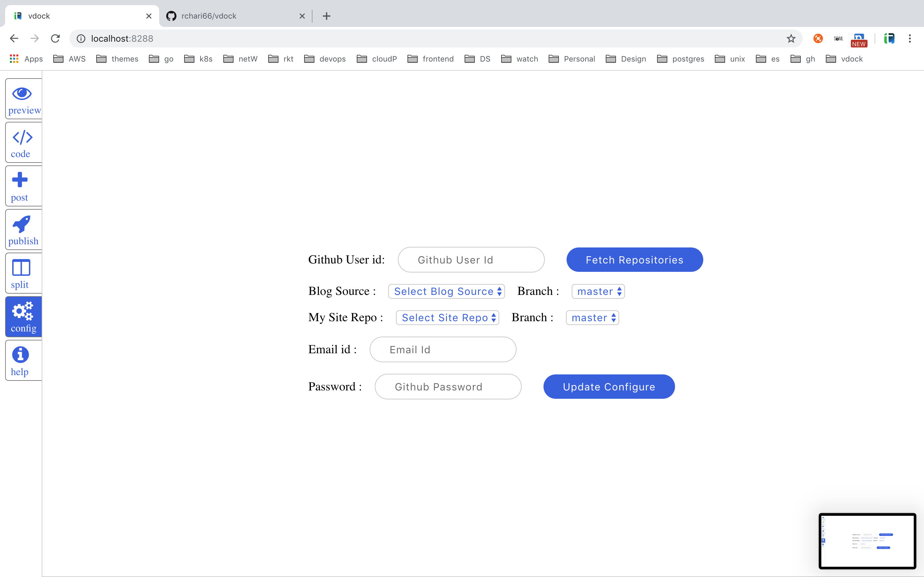The width and height of the screenshot is (924, 577).
Task: Focus the Github User Id field
Action: point(471,260)
